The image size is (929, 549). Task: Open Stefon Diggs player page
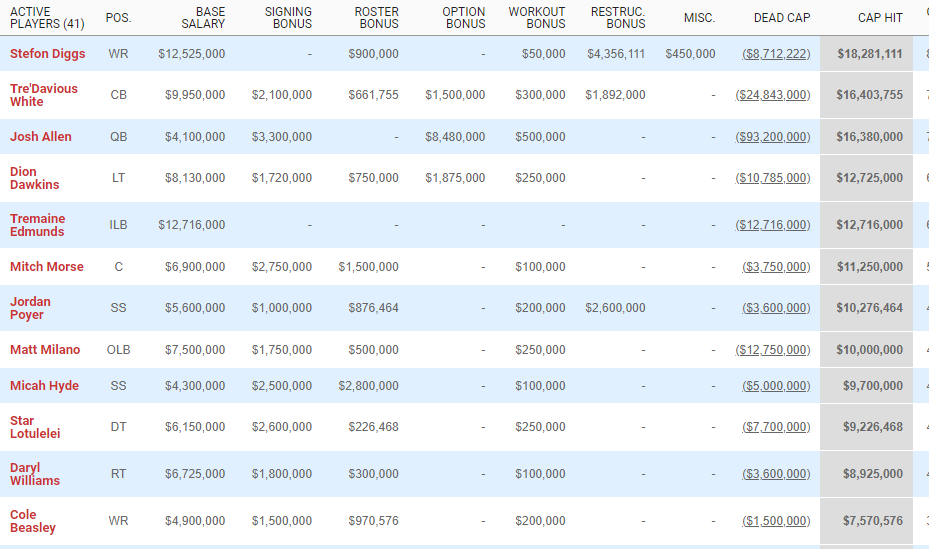47,54
